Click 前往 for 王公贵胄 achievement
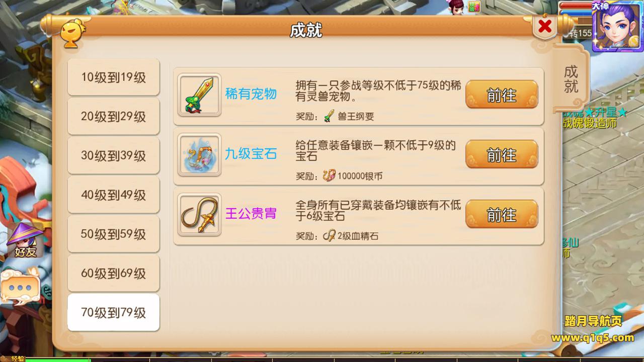Image resolution: width=644 pixels, height=362 pixels. click(502, 214)
